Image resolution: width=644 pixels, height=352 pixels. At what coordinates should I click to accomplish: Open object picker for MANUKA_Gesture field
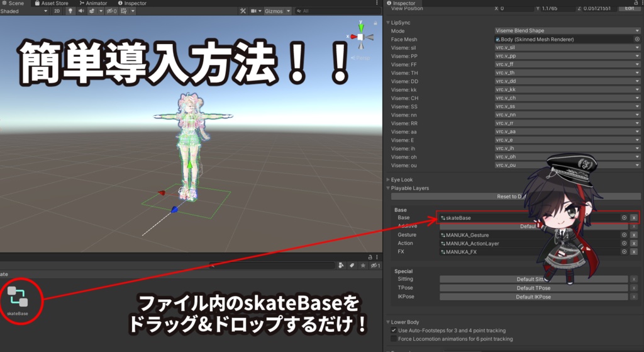(x=624, y=236)
